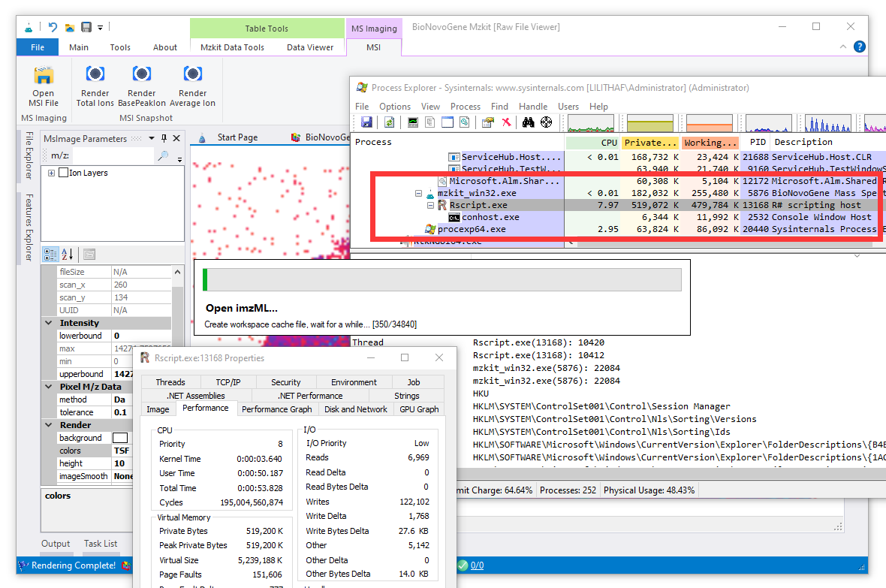Switch property grid to categorized view

point(50,254)
